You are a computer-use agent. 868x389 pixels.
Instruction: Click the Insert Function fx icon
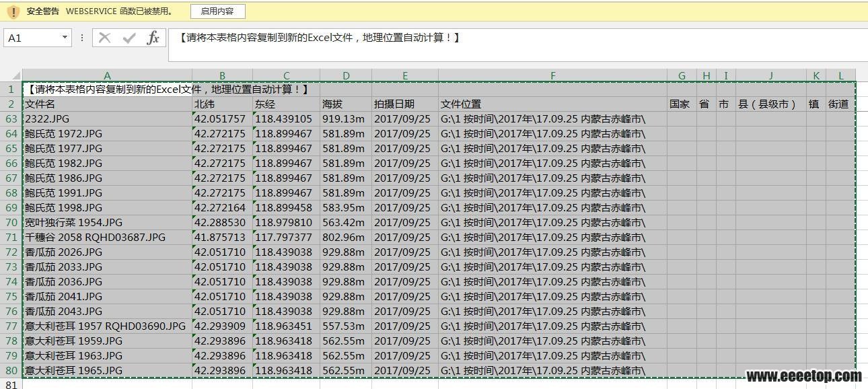coord(153,38)
